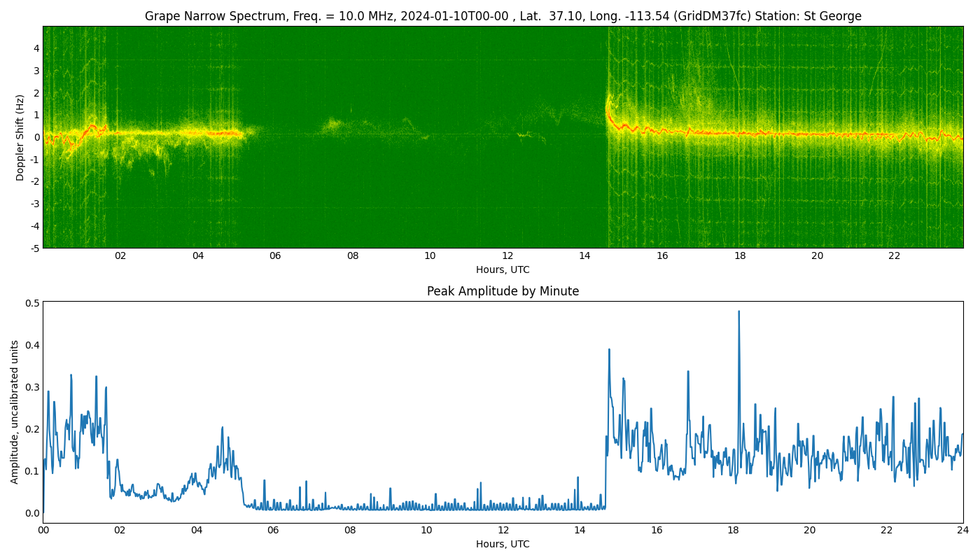Click the amplitude plot's "Hours, UTC" label
The height and width of the screenshot is (560, 980).
(503, 544)
